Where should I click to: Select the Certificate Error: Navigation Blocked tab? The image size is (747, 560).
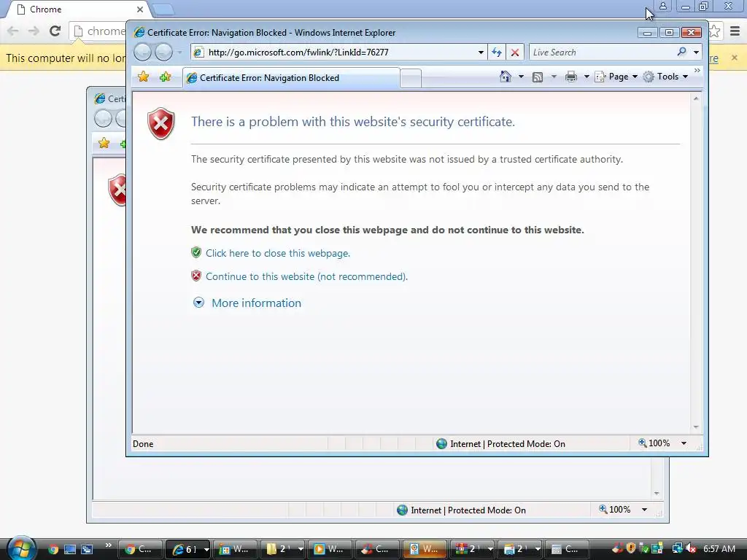click(x=291, y=77)
